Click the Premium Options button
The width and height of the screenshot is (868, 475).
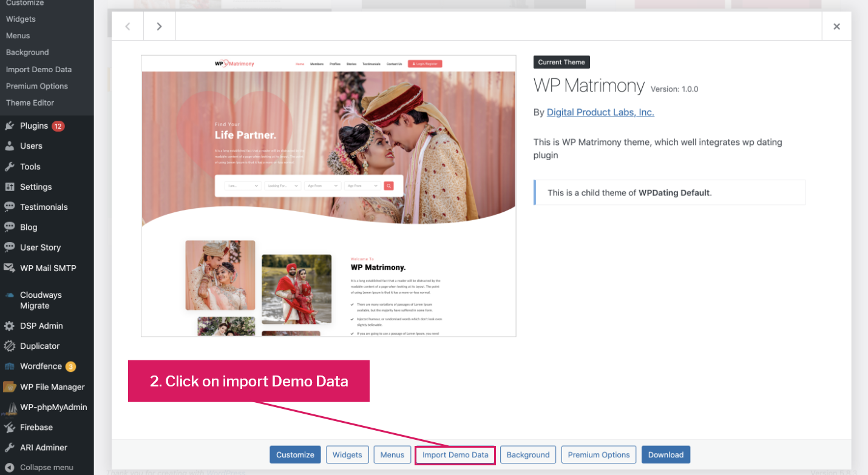point(599,455)
